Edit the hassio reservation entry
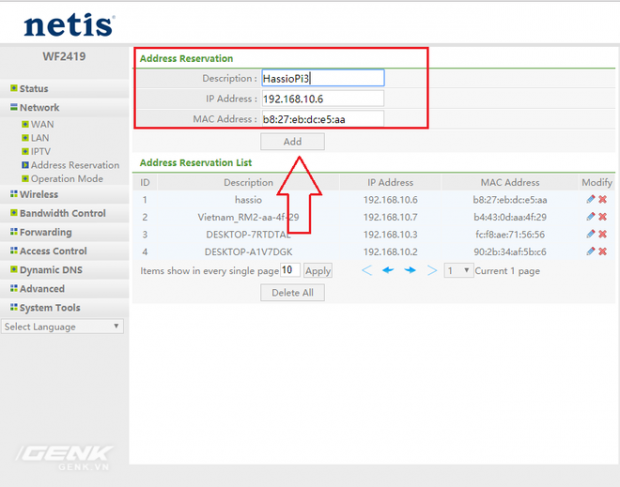The image size is (620, 487). pos(590,200)
